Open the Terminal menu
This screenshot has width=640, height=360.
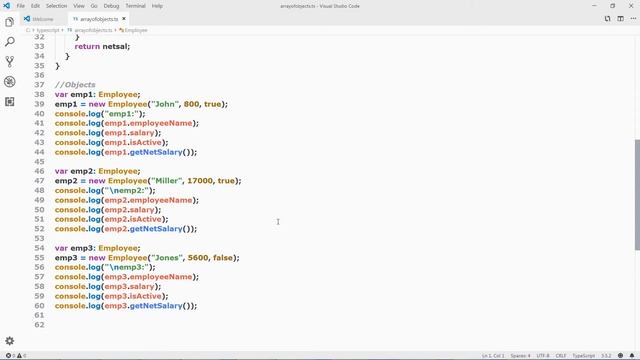click(136, 6)
